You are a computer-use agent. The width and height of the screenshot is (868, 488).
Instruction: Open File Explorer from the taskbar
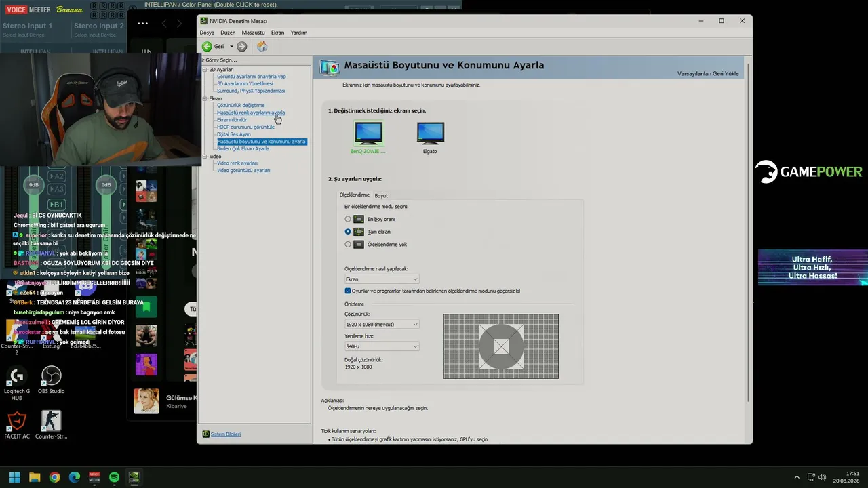click(35, 477)
